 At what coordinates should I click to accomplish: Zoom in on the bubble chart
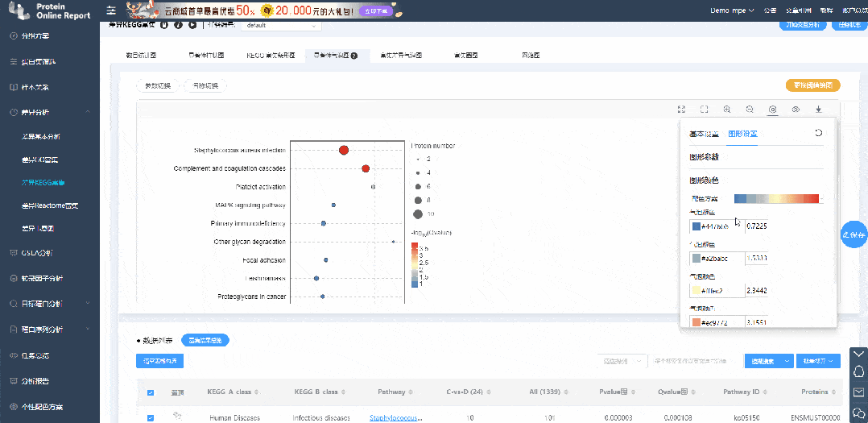coord(726,109)
